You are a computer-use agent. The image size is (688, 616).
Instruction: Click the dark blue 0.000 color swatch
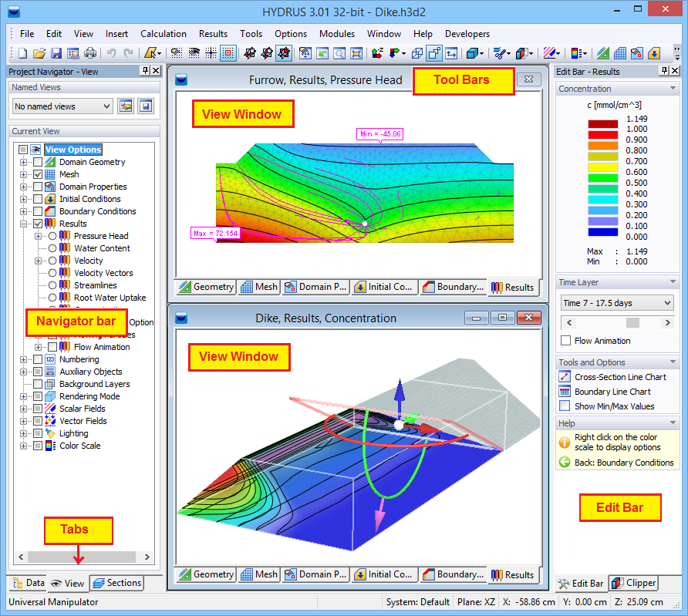point(603,232)
